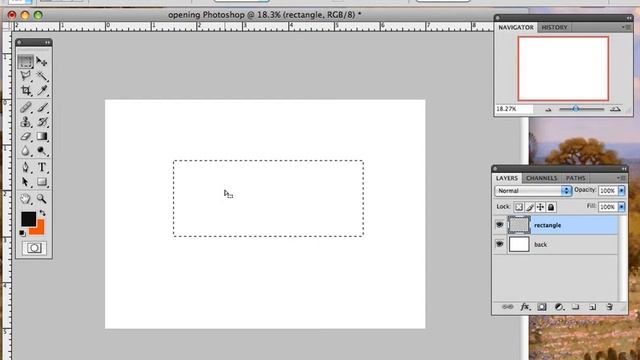Hide the back layer via eye icon
The width and height of the screenshot is (640, 360).
tap(500, 244)
